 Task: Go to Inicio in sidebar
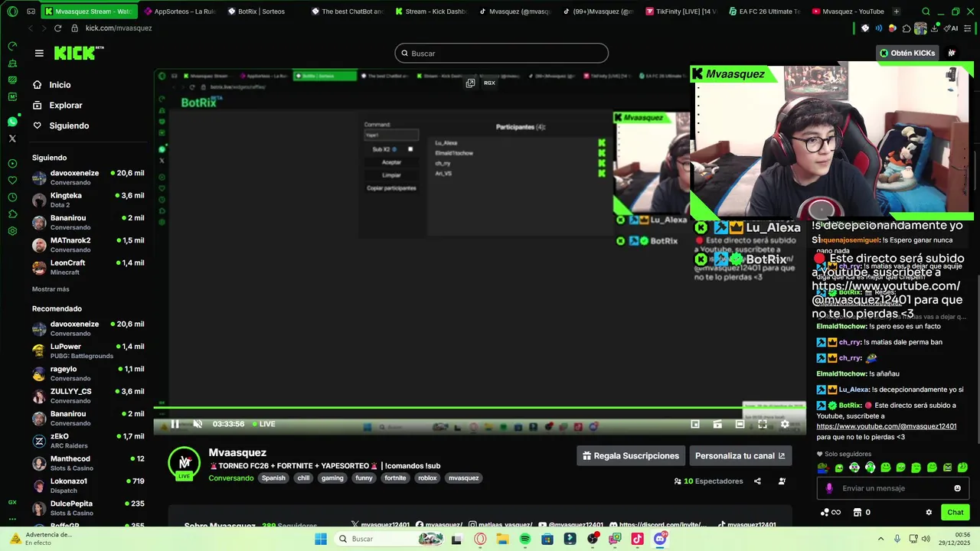point(60,85)
